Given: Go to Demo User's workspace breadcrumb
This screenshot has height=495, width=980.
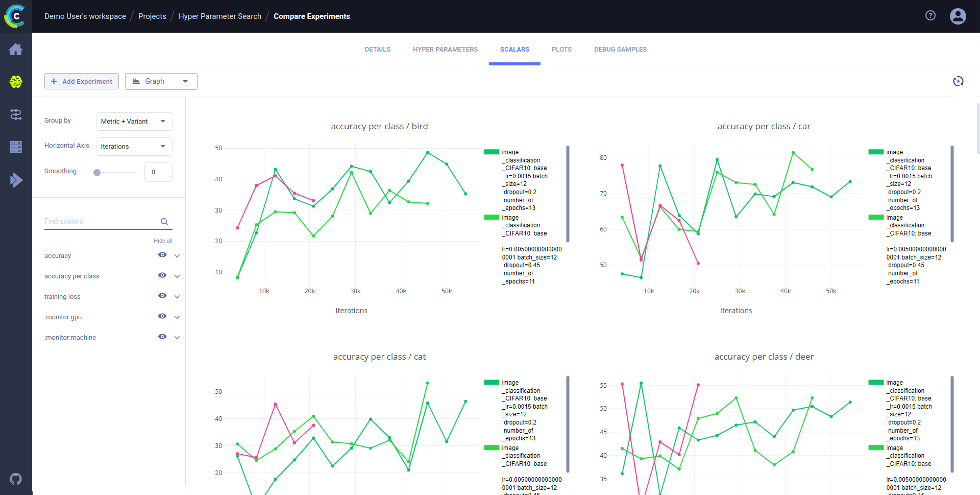Looking at the screenshot, I should tap(85, 16).
